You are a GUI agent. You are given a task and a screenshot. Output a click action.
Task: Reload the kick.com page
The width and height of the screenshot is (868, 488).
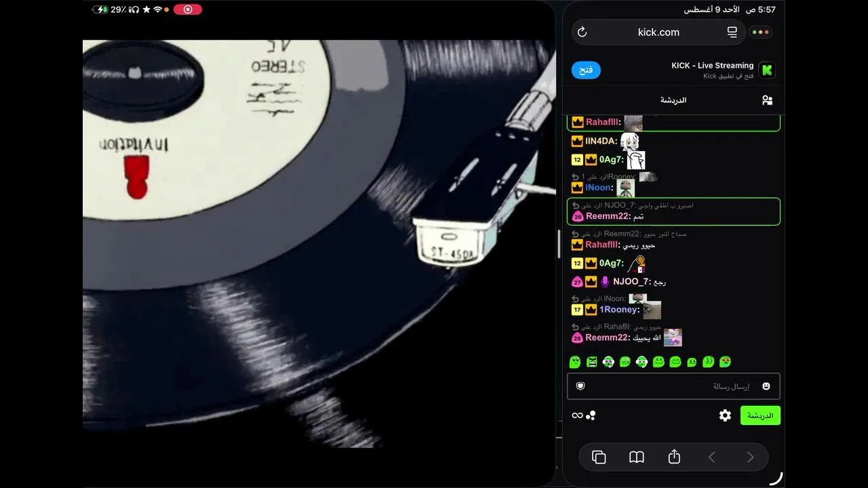pos(582,32)
